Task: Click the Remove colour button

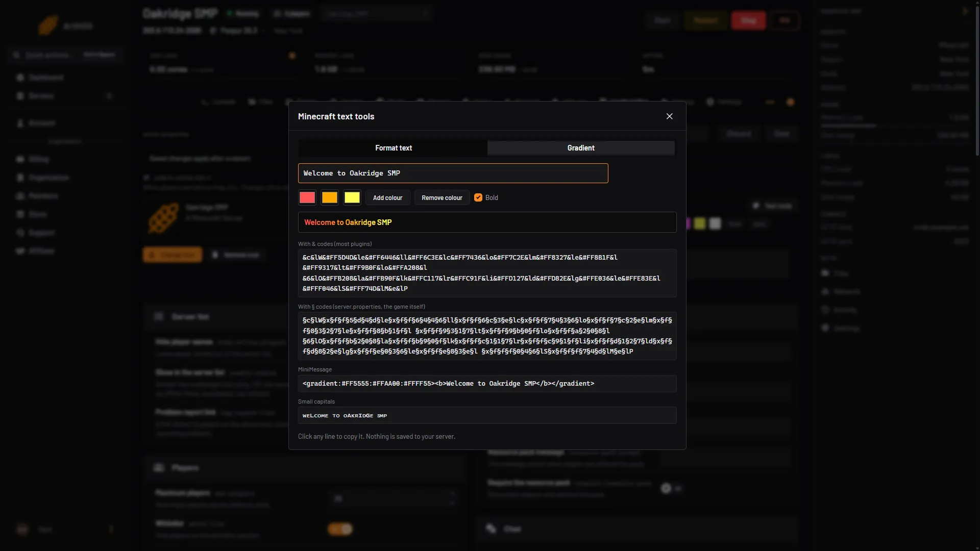Action: pyautogui.click(x=442, y=198)
